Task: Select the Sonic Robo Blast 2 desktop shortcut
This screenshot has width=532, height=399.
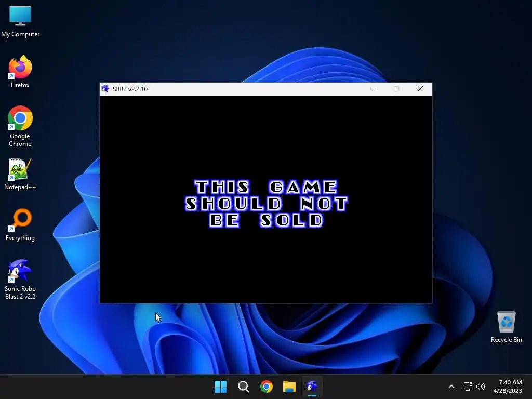Action: click(x=20, y=280)
